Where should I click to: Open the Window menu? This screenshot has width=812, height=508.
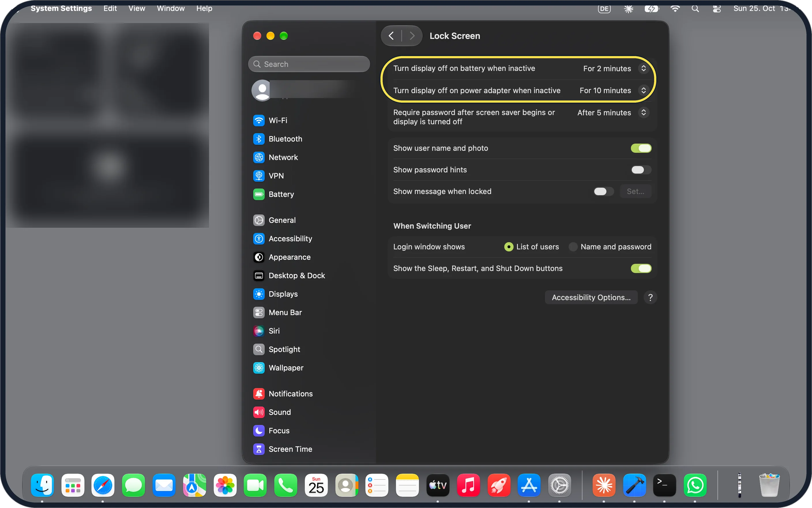[171, 8]
